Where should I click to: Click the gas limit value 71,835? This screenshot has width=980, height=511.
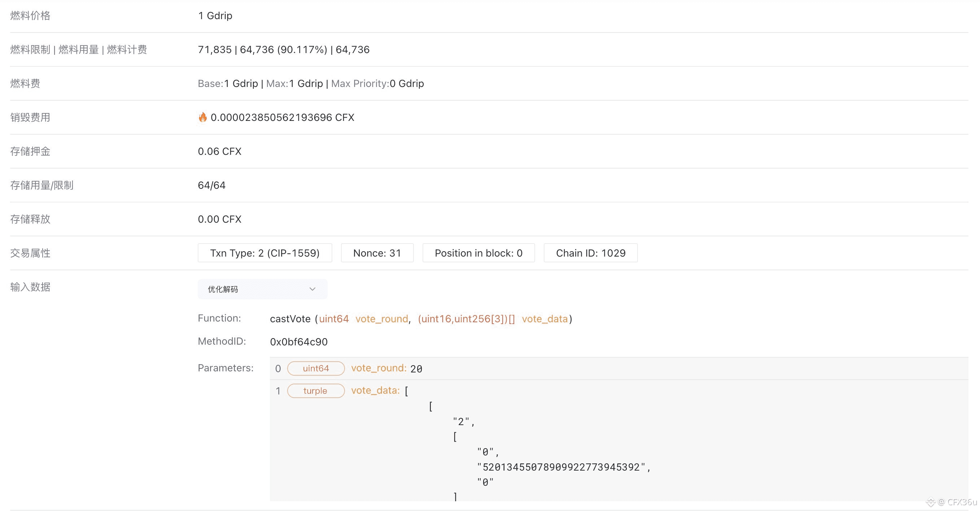(215, 49)
